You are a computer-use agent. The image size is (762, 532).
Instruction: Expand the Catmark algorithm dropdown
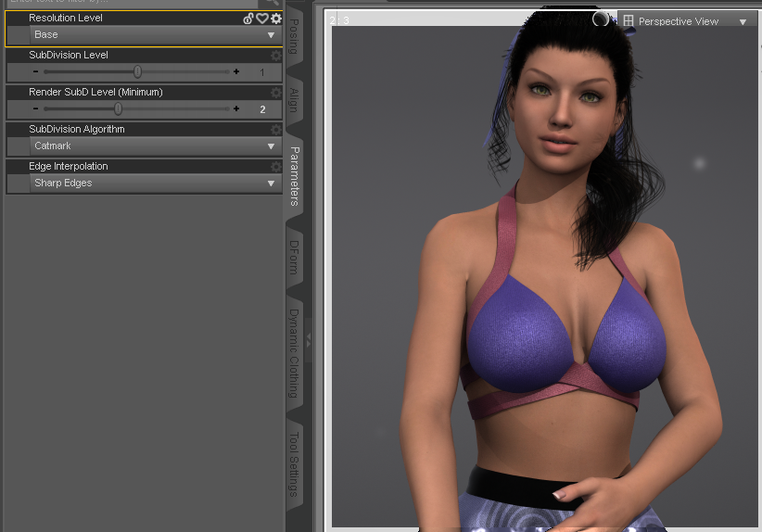click(x=156, y=146)
